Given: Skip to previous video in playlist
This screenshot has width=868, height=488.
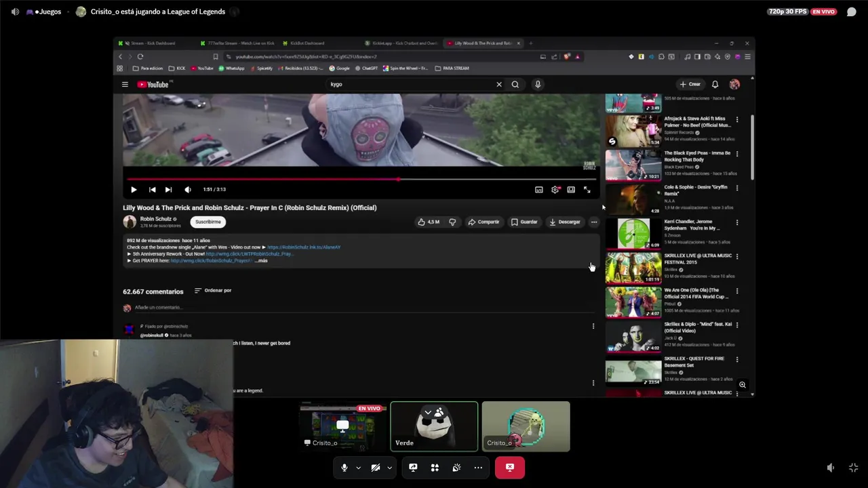Looking at the screenshot, I should point(152,190).
